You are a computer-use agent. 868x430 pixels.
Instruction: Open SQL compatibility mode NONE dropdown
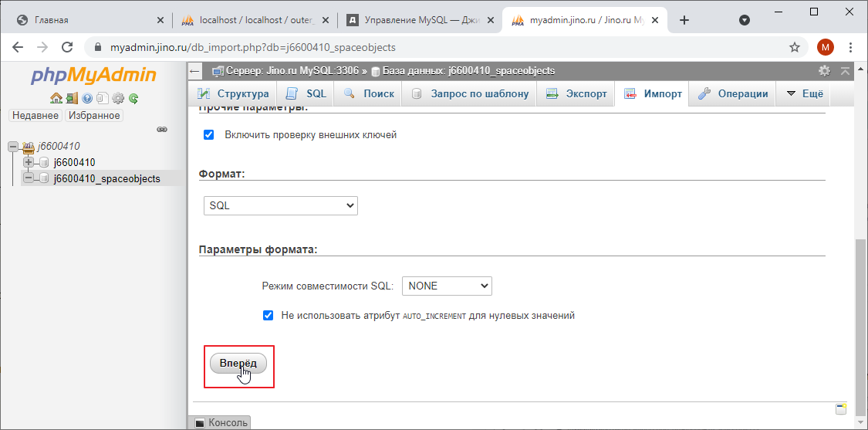[x=447, y=286]
